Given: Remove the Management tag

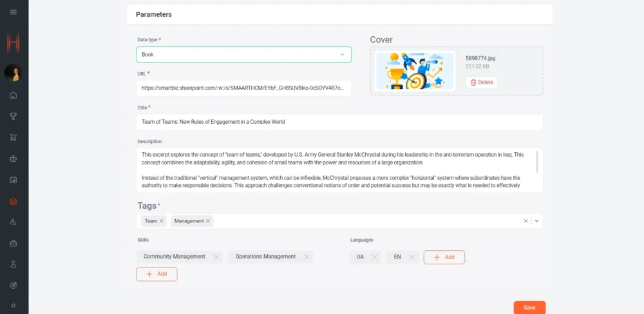Looking at the screenshot, I should pos(209,221).
